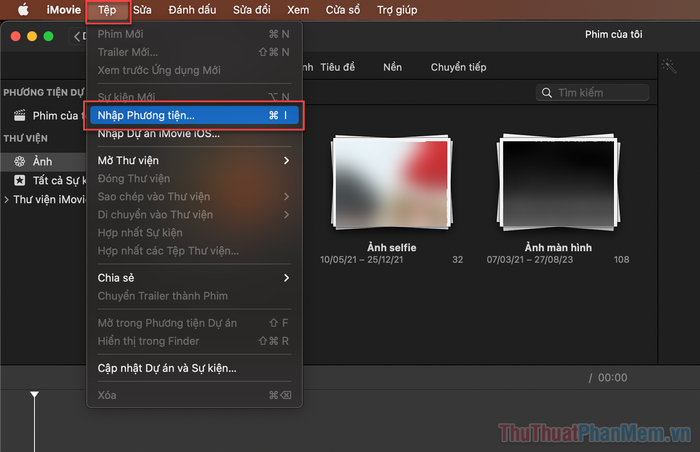
Task: Click Hiển thị trong Finder entry
Action: tap(194, 341)
